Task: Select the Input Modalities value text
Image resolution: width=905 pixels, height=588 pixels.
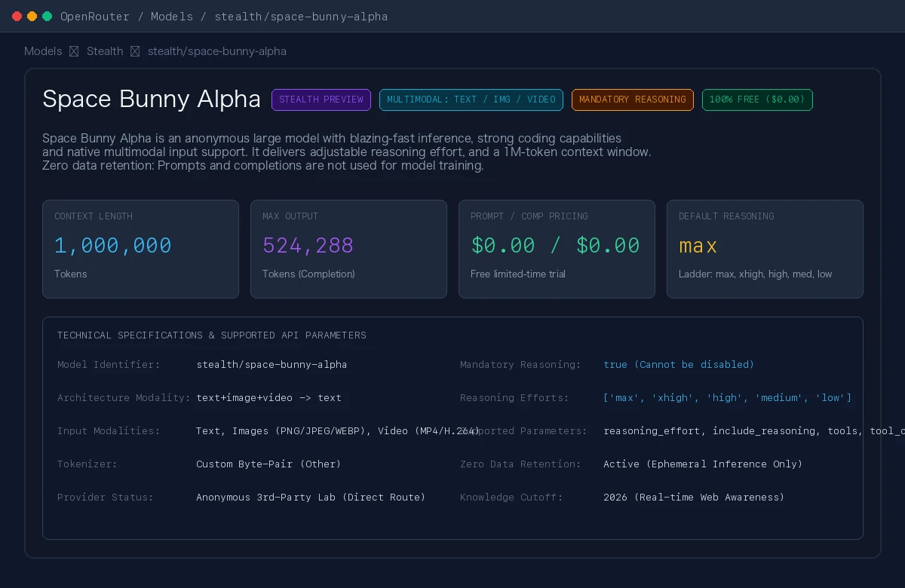Action: click(x=338, y=430)
